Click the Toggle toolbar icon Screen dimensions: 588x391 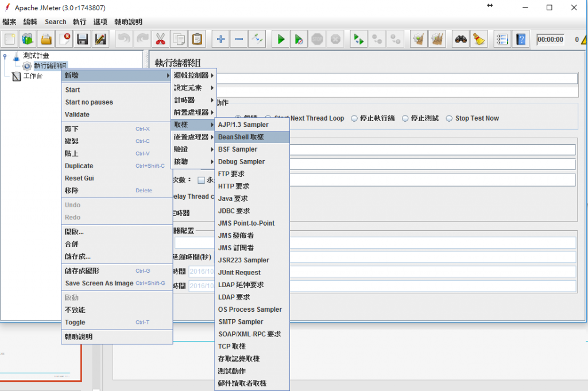tap(257, 40)
